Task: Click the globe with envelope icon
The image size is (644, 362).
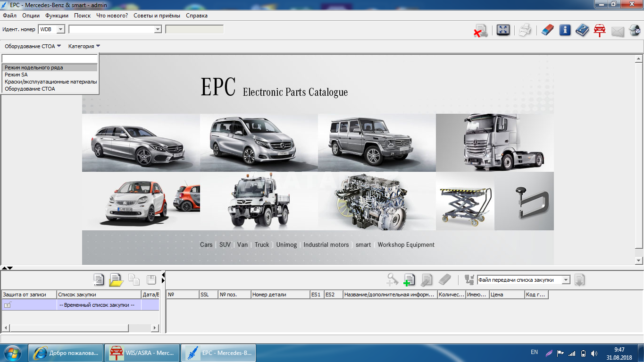Action: coord(635,30)
